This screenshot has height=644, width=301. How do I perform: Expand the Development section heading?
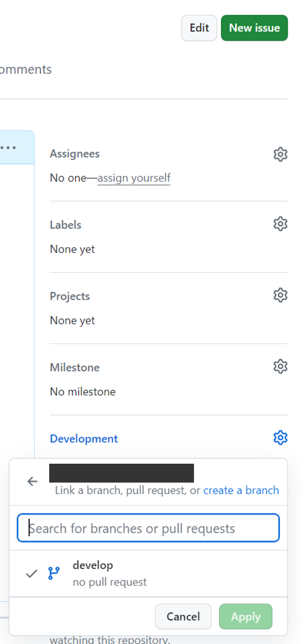[84, 438]
